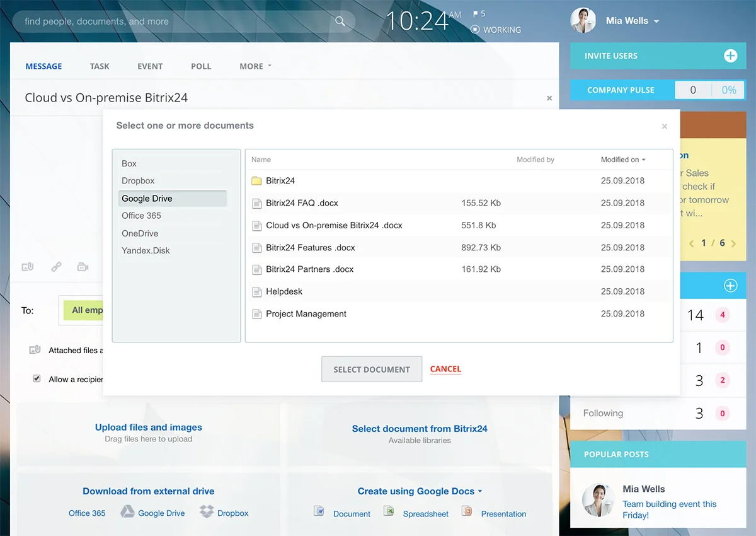Switch to the Task tab

100,66
